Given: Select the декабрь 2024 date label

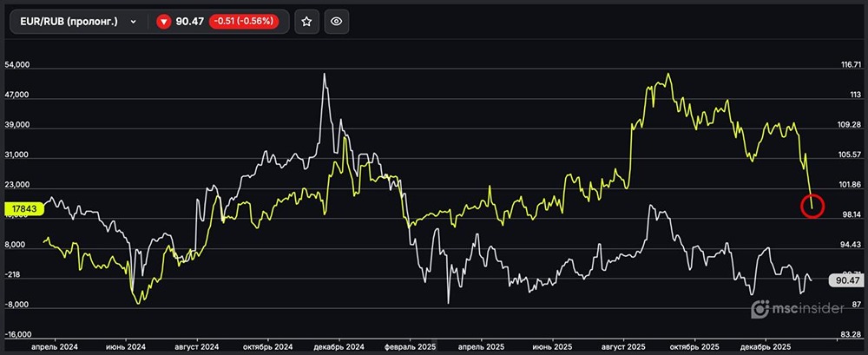Looking at the screenshot, I should 339,346.
